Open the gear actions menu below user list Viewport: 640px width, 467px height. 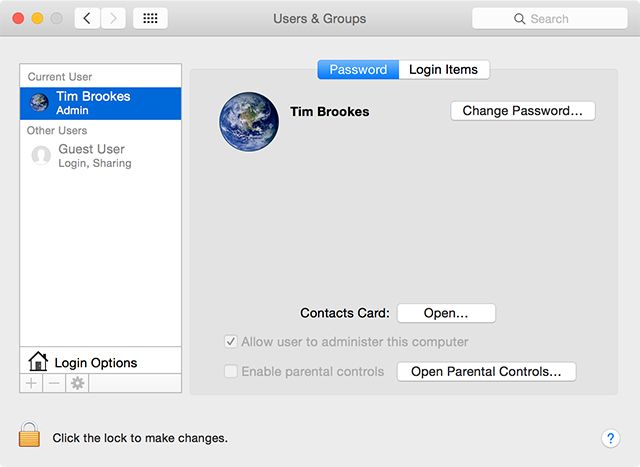click(77, 383)
